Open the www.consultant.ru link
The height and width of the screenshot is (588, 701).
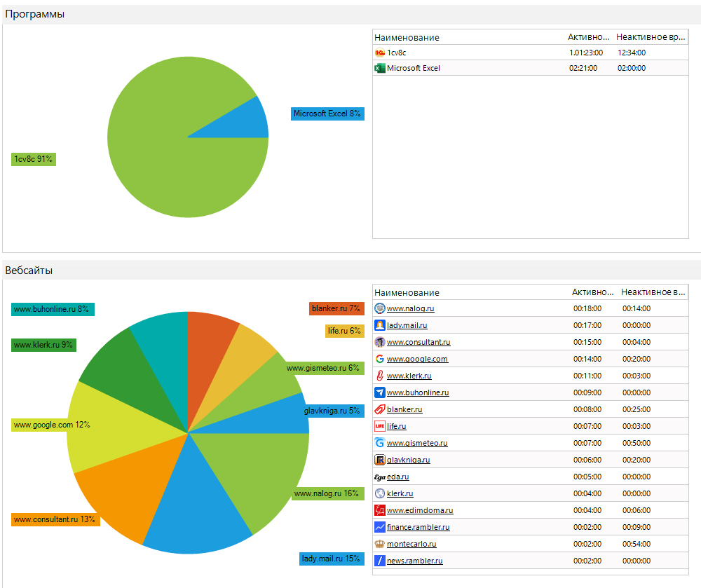point(418,342)
